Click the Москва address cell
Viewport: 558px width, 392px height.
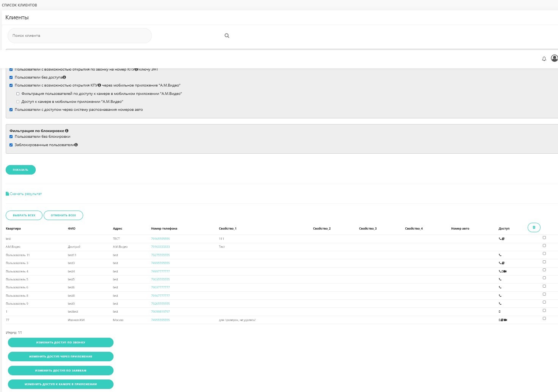pyautogui.click(x=118, y=320)
